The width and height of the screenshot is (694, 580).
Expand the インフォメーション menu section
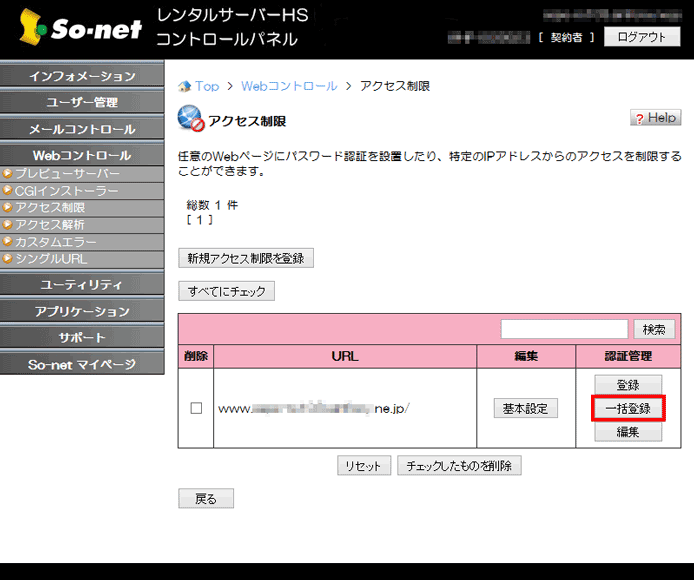pyautogui.click(x=82, y=77)
